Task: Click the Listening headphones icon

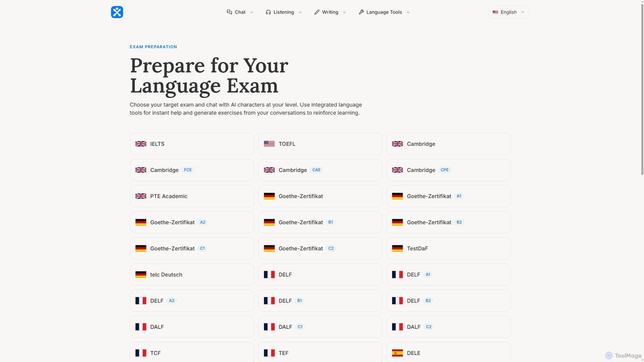Action: 268,12
